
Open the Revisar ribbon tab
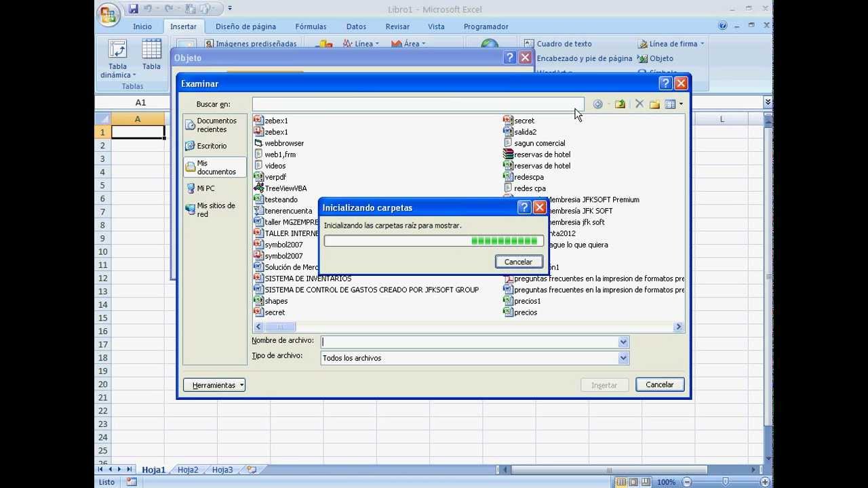397,26
